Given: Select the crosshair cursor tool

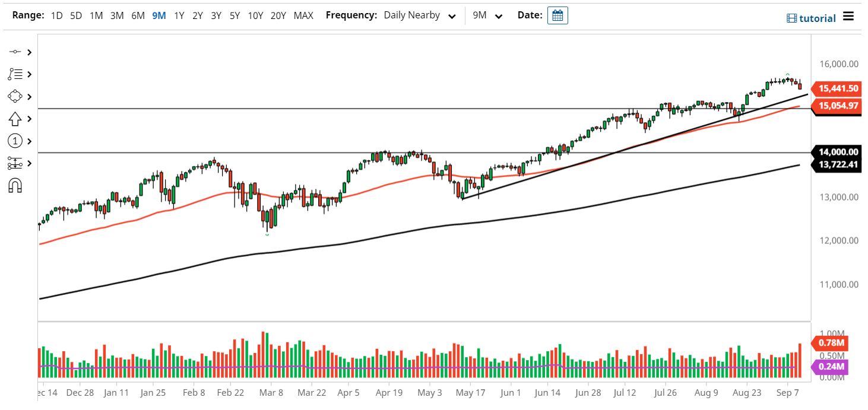Looking at the screenshot, I should 16,52.
